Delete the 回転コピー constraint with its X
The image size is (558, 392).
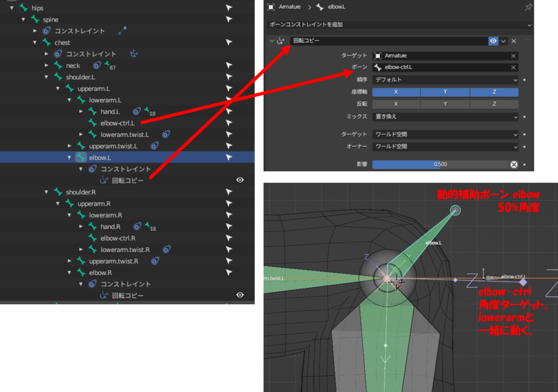513,41
